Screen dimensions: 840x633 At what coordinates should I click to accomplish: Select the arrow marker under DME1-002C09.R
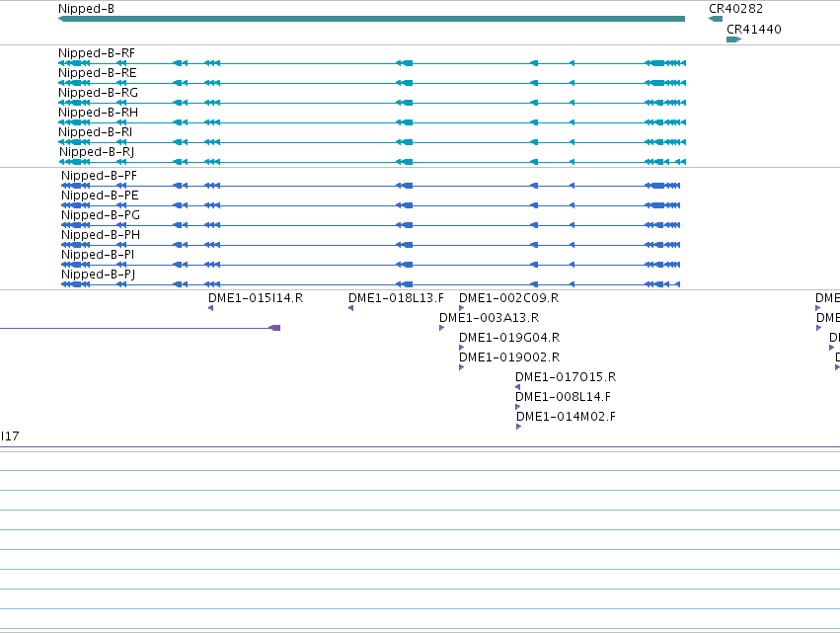[x=462, y=308]
